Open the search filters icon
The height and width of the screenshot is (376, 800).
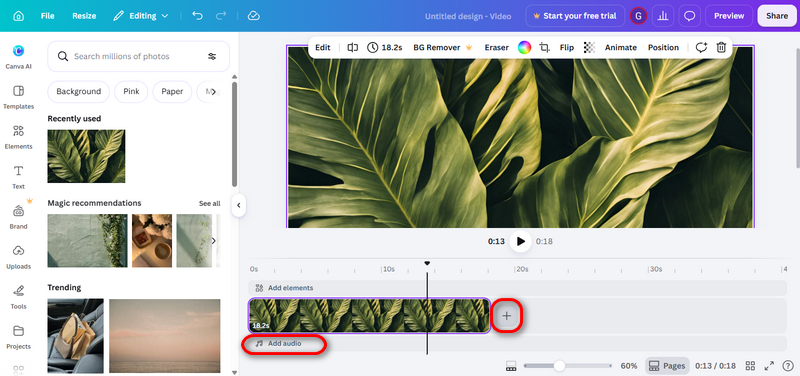[212, 57]
